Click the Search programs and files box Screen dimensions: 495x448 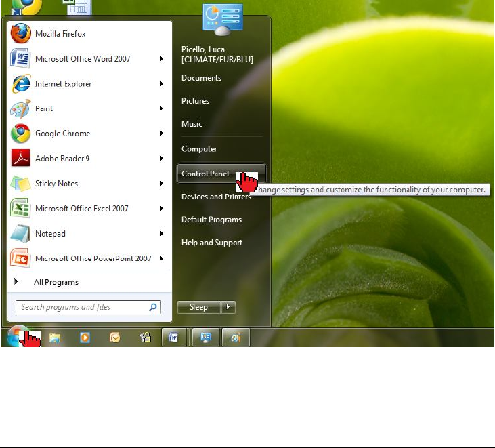coord(81,307)
